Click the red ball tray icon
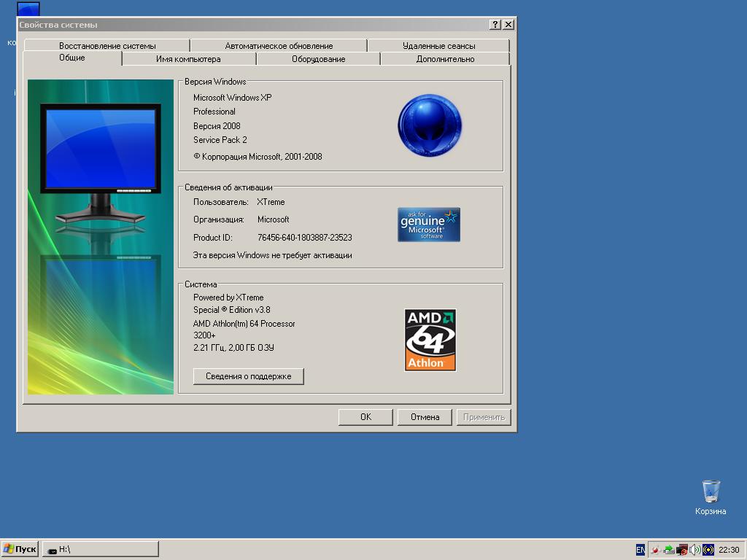The height and width of the screenshot is (560, 747). 656,550
